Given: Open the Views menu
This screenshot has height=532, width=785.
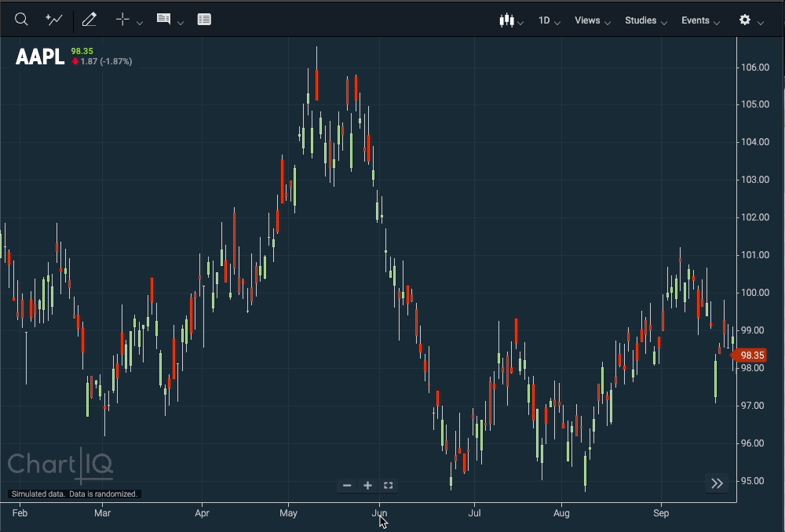Looking at the screenshot, I should tap(592, 20).
